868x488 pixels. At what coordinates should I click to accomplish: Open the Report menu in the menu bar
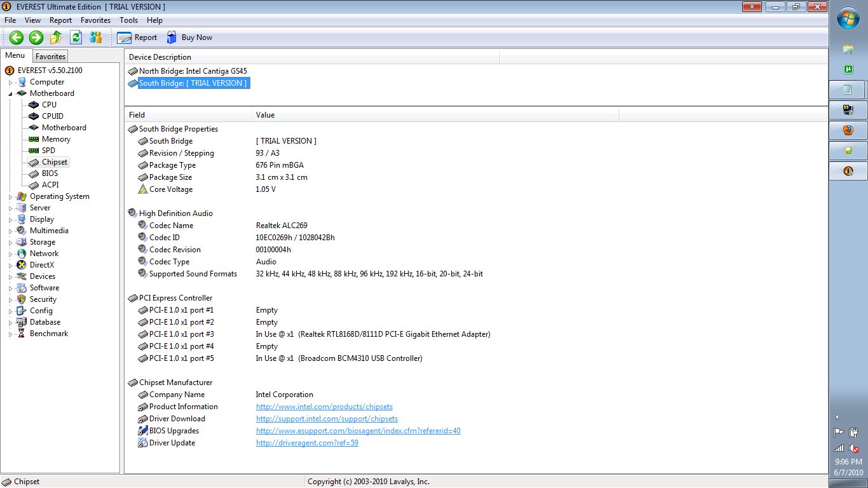[x=61, y=20]
